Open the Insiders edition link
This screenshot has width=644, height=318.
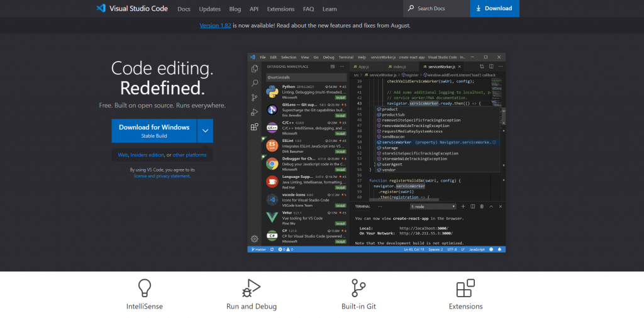147,155
